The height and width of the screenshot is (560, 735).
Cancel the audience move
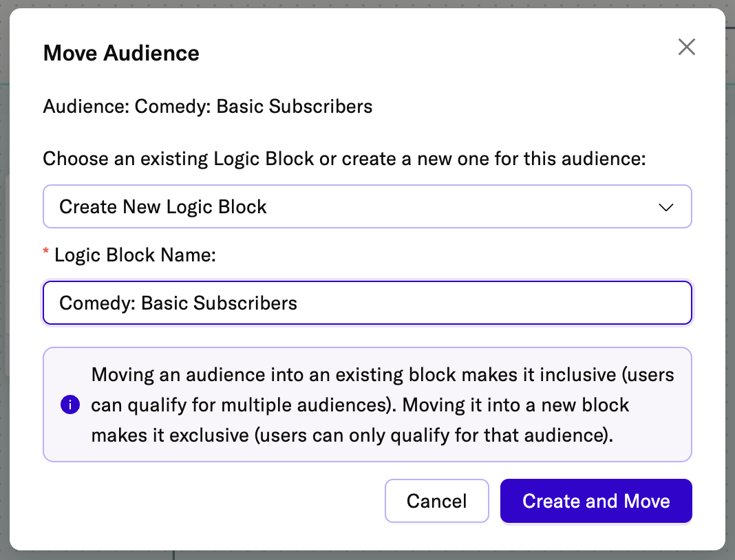[436, 501]
